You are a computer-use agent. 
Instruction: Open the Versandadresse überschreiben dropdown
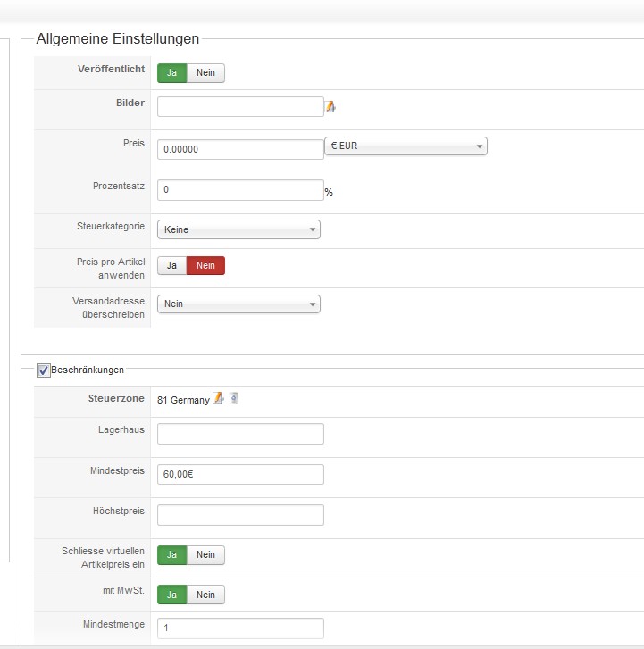[x=238, y=304]
